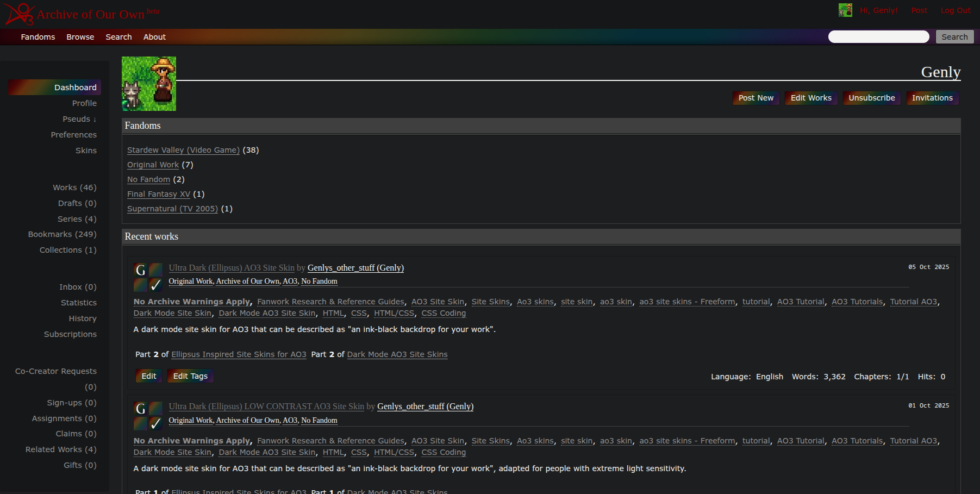Open Sign-ups (0)
The width and height of the screenshot is (980, 494).
click(72, 403)
